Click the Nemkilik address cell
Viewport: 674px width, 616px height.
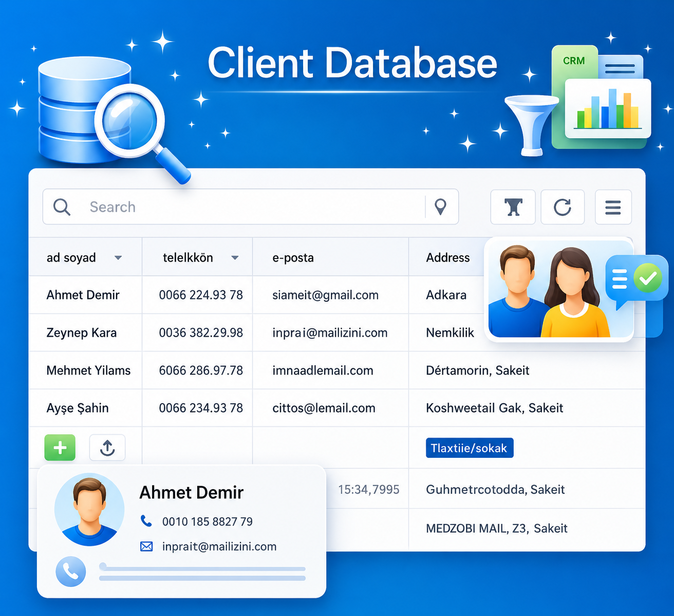(x=450, y=333)
